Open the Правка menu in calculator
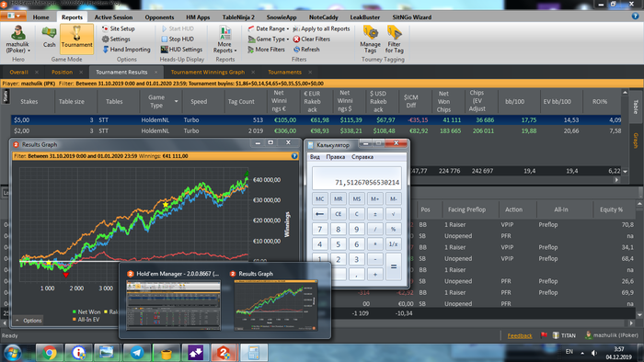This screenshot has width=644, height=362. click(x=335, y=157)
